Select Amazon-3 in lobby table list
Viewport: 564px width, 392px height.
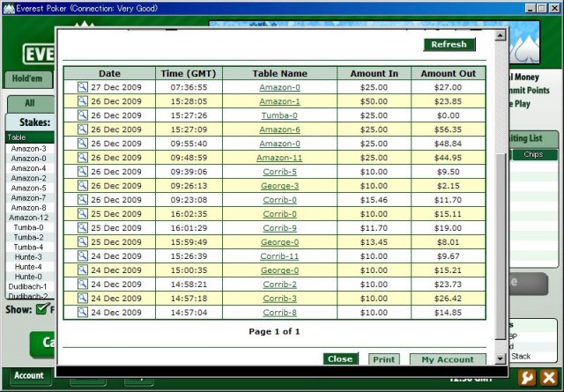click(29, 149)
